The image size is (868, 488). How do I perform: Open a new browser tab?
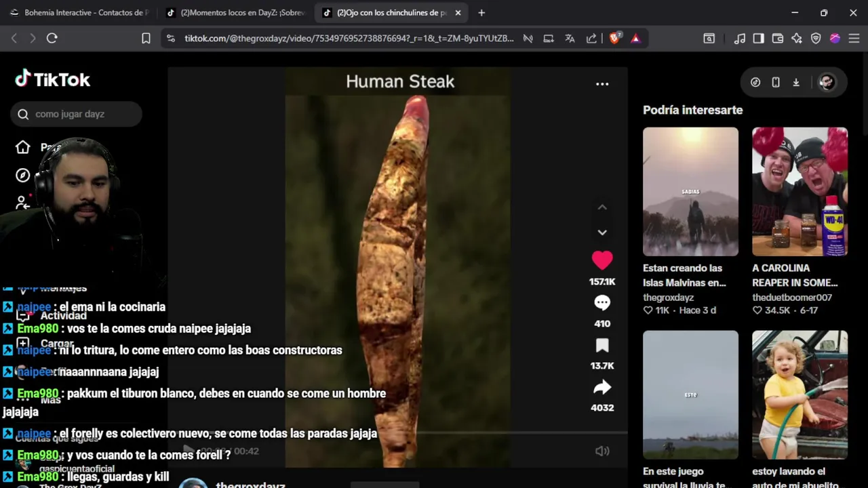click(481, 12)
